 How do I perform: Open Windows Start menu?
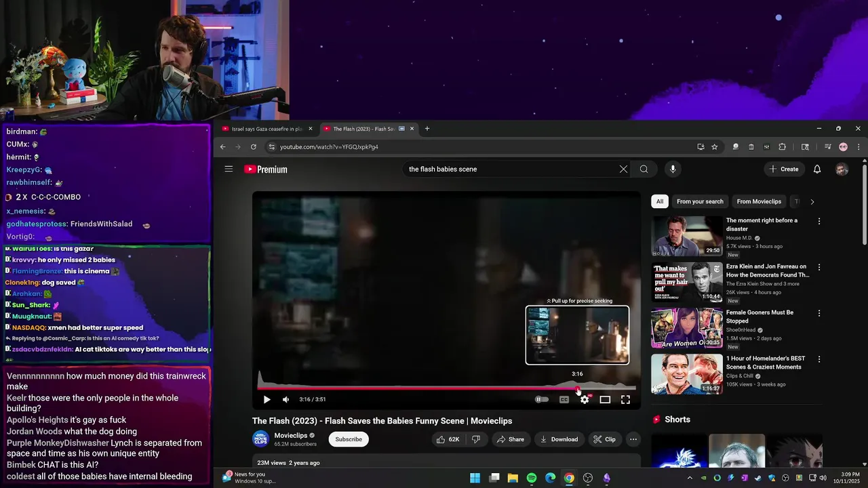coord(475,478)
